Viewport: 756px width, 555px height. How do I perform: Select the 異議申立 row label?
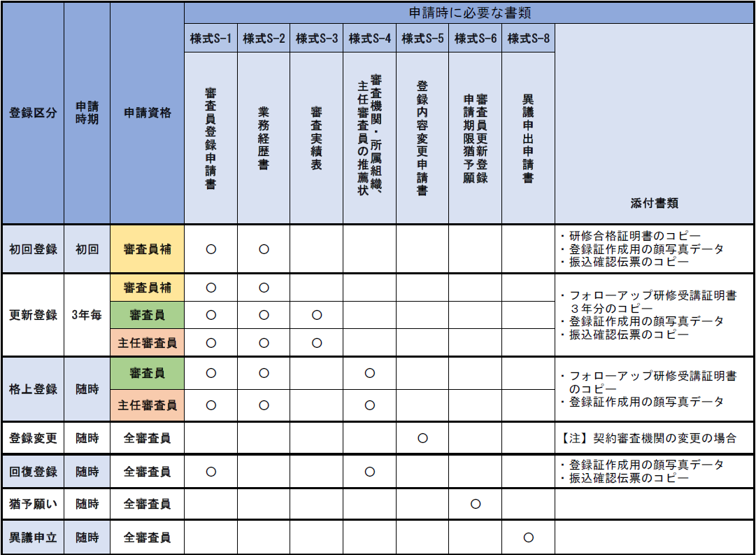(33, 537)
